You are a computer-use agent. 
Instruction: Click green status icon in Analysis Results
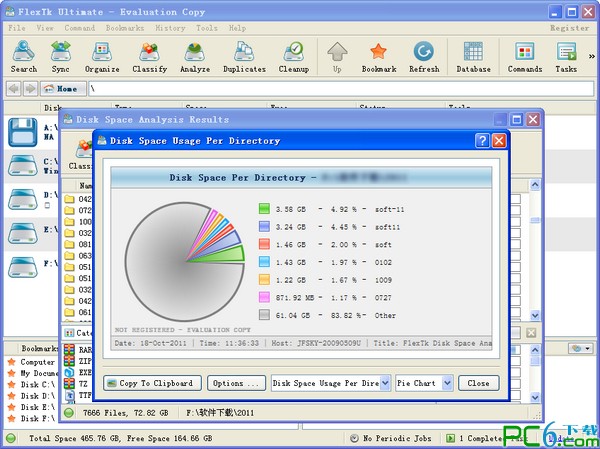(69, 413)
